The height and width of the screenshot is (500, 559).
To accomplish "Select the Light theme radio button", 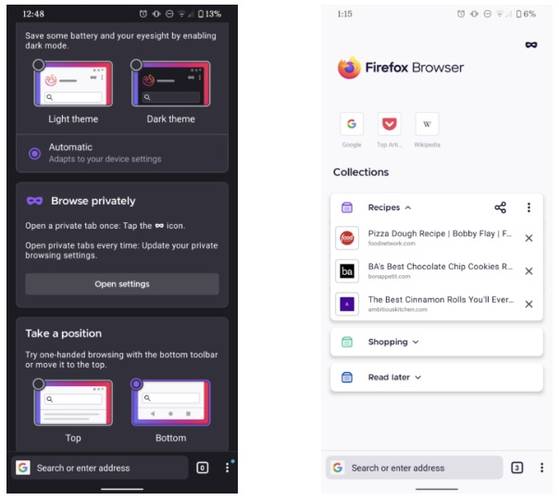I will pyautogui.click(x=39, y=65).
